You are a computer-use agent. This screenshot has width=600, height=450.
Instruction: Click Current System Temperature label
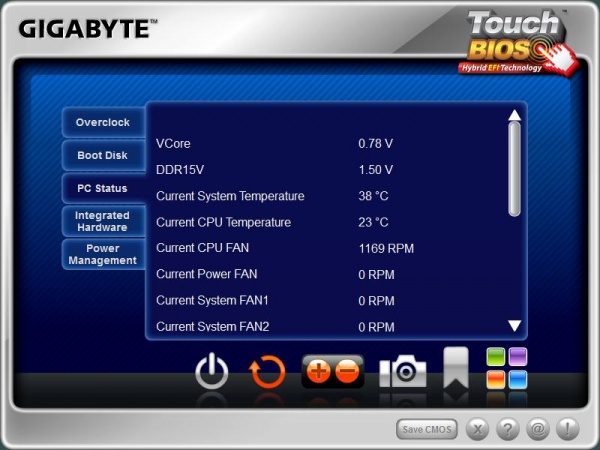tap(230, 196)
